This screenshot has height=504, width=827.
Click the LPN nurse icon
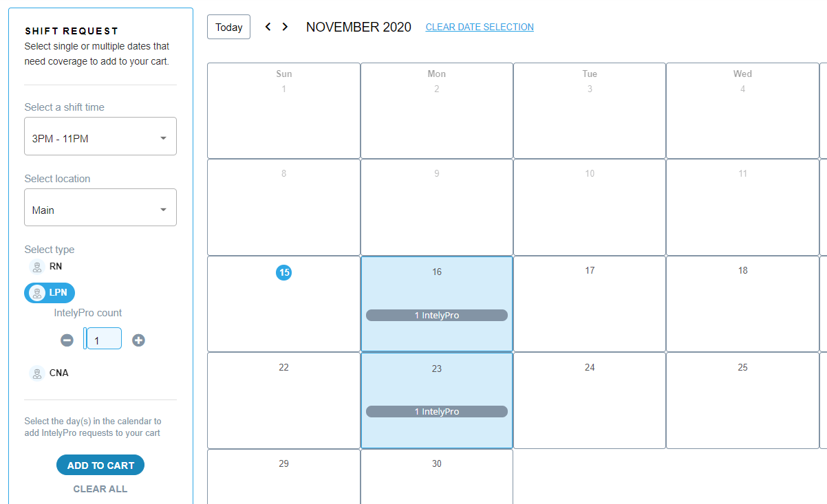pyautogui.click(x=37, y=293)
